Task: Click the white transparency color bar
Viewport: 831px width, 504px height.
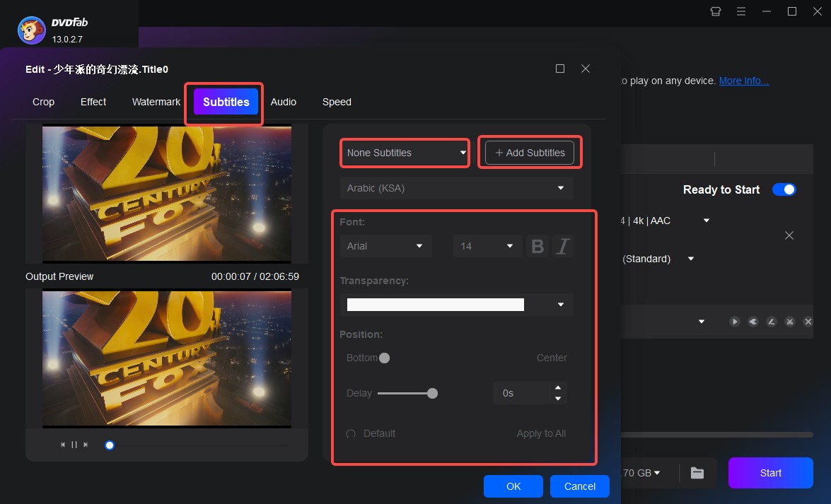Action: coord(436,305)
